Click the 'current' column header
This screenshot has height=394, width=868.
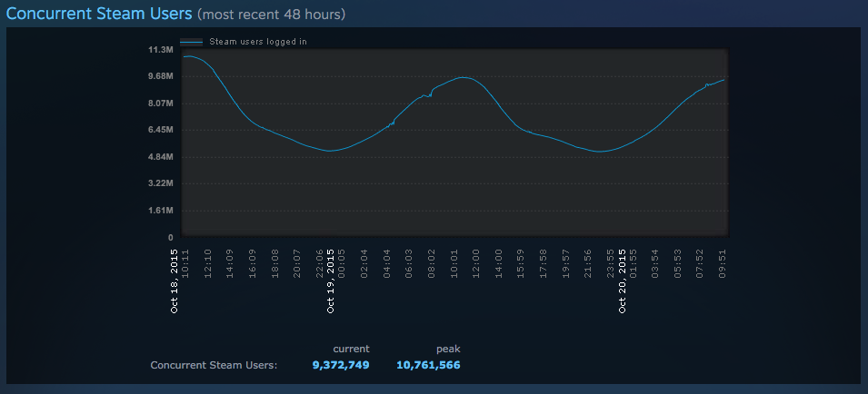click(351, 349)
